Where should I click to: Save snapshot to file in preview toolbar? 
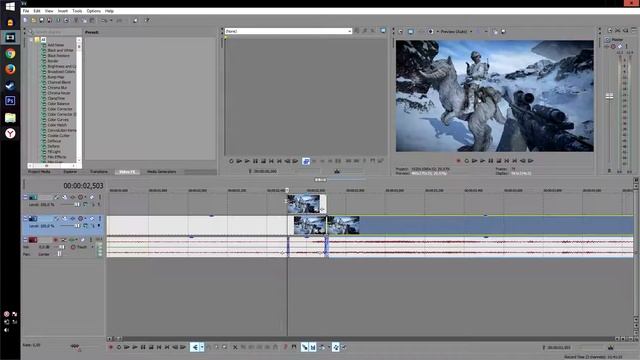tap(503, 31)
